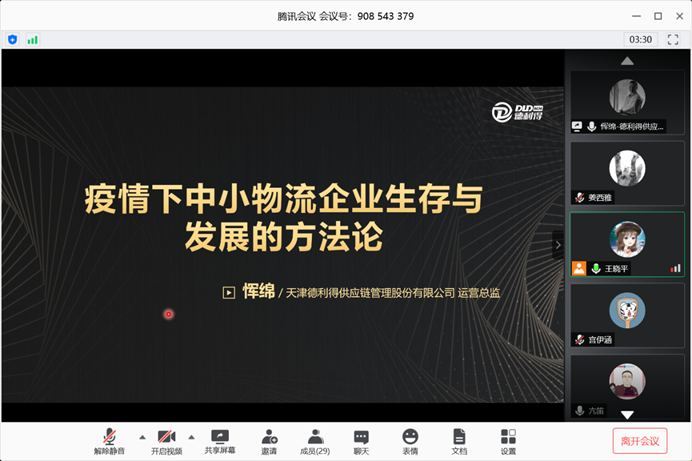692x461 pixels.
Task: Check the green network signal indicator
Action: point(33,39)
